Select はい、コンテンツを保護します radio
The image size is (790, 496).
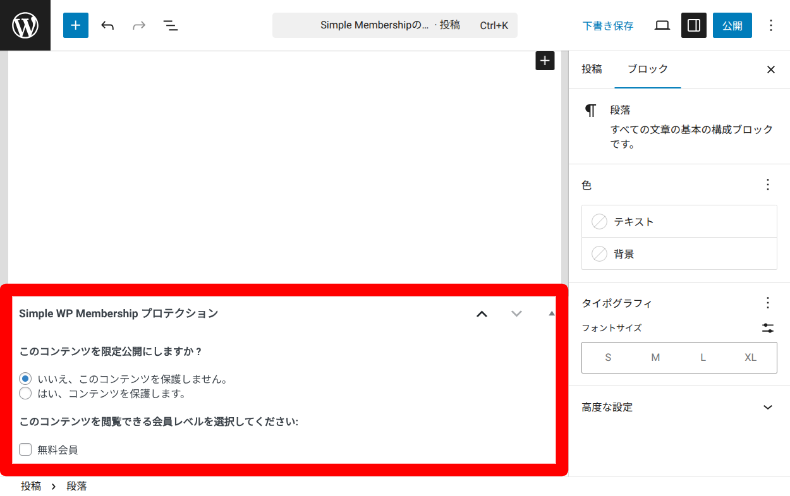(x=25, y=393)
